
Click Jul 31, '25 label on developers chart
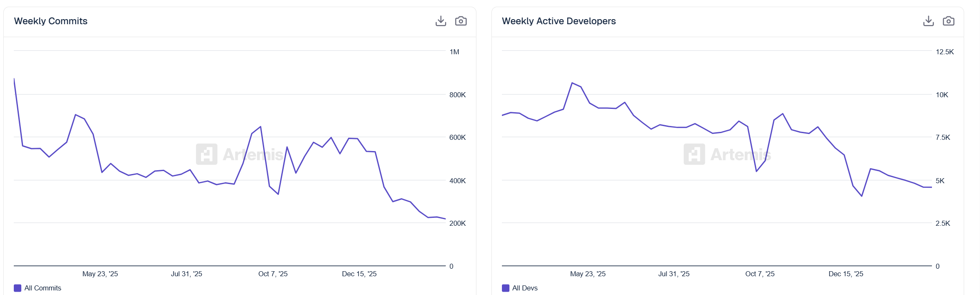(674, 274)
